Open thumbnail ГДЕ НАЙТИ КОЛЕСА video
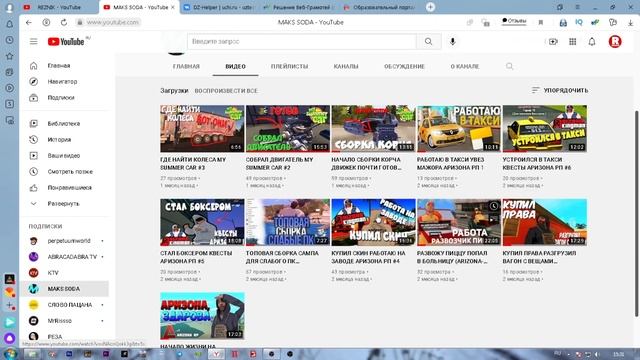 tap(202, 129)
